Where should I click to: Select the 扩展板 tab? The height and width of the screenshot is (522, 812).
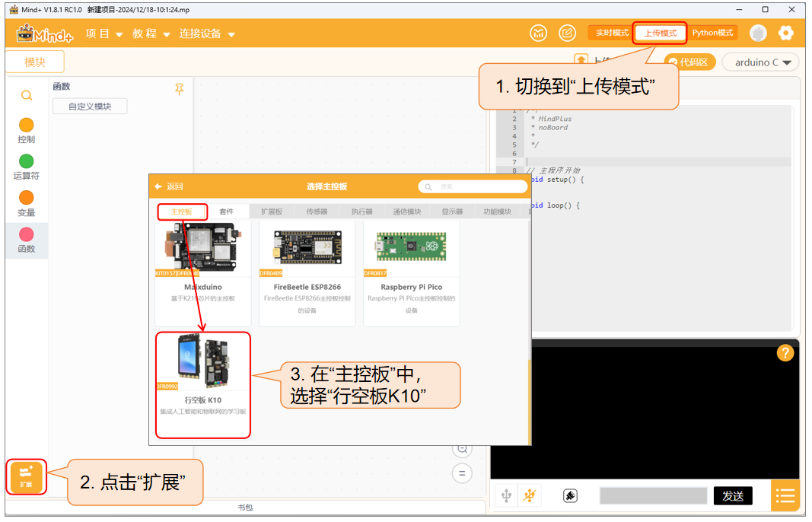(272, 212)
